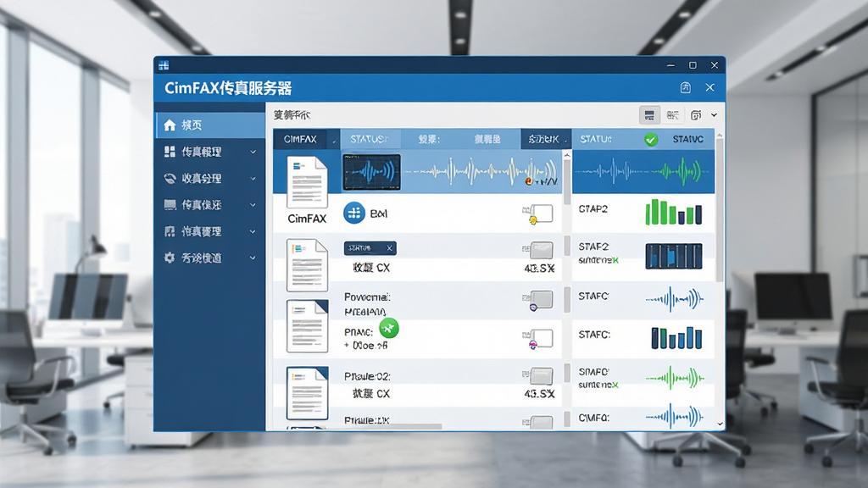Viewport: 868px width, 488px height.
Task: Expand the chevron beside the gear icon sidebar item
Action: coord(253,258)
